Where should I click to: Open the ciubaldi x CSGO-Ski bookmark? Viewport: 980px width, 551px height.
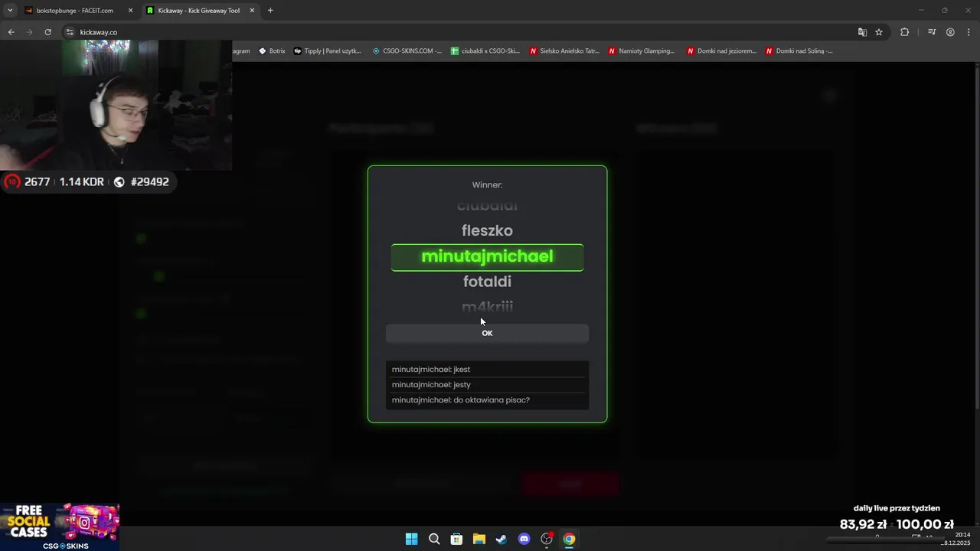(485, 51)
